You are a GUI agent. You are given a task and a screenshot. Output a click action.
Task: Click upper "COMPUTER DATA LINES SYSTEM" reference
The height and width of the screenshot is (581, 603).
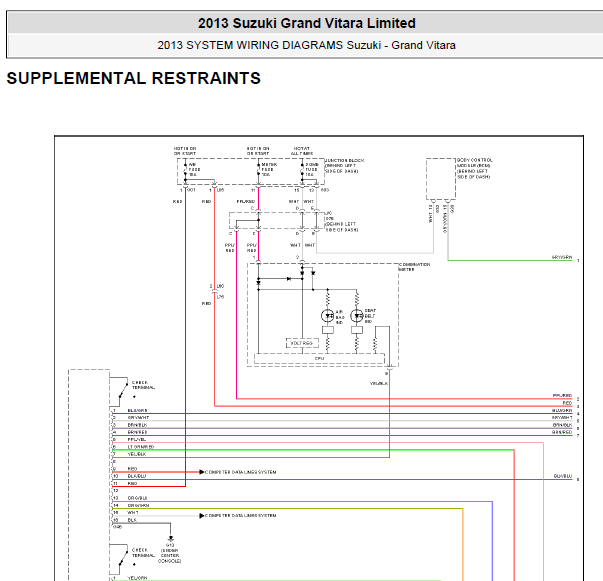pyautogui.click(x=241, y=472)
